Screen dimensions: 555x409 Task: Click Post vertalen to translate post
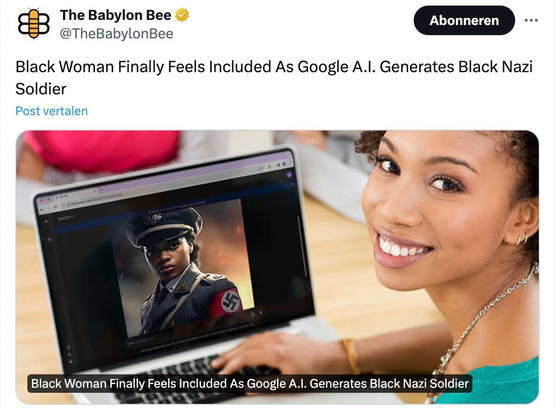[x=52, y=111]
